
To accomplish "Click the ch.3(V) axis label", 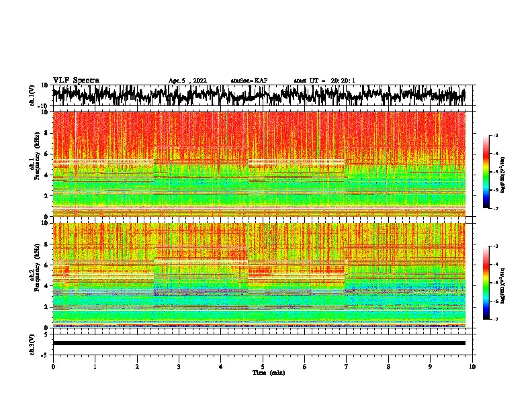I will pyautogui.click(x=32, y=345).
